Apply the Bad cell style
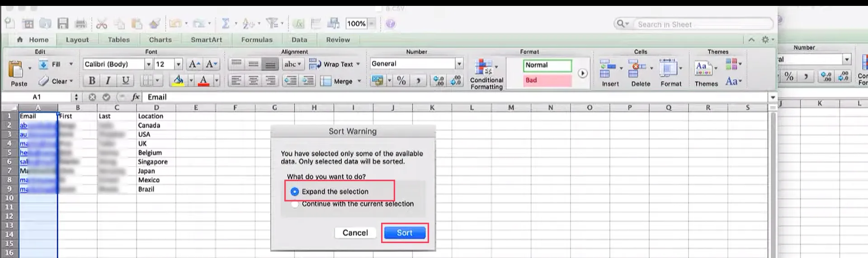 (547, 80)
